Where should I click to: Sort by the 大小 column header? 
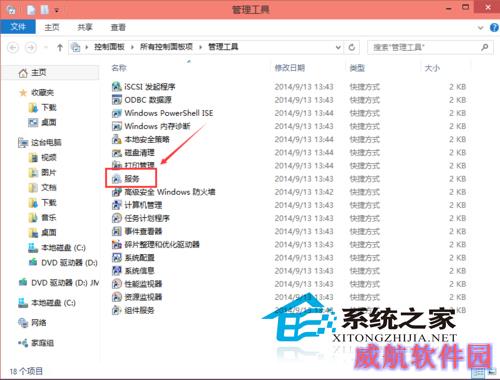point(432,68)
